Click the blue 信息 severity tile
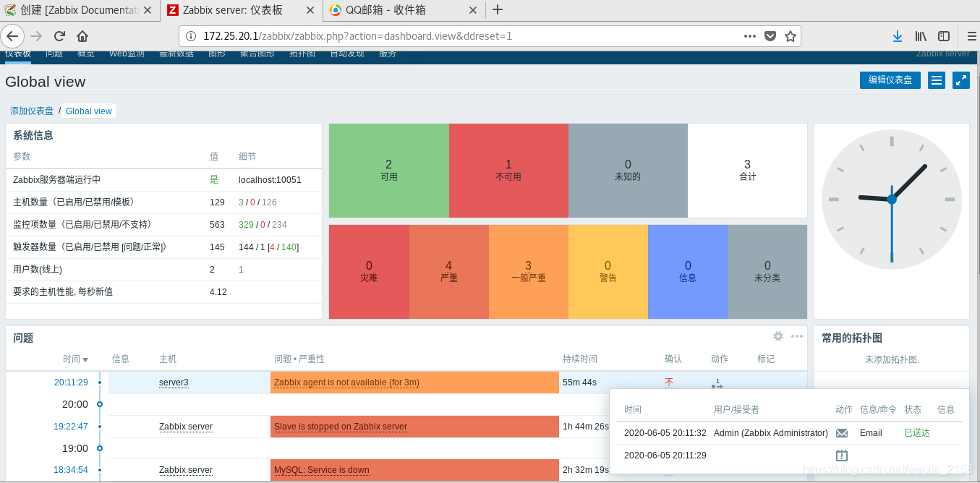The height and width of the screenshot is (483, 980). 688,272
